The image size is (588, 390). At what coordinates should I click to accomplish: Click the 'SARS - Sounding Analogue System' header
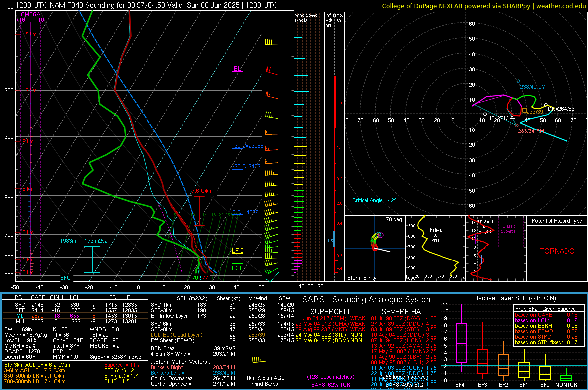tap(368, 300)
